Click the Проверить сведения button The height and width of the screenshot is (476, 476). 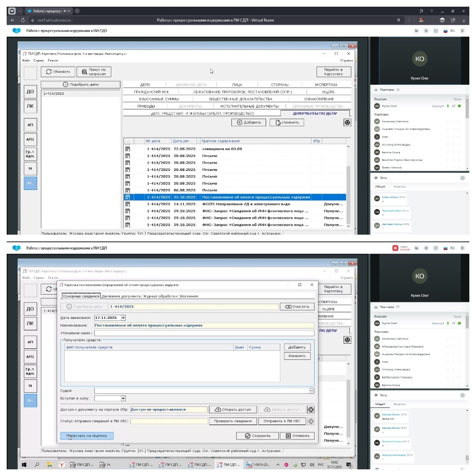233,421
